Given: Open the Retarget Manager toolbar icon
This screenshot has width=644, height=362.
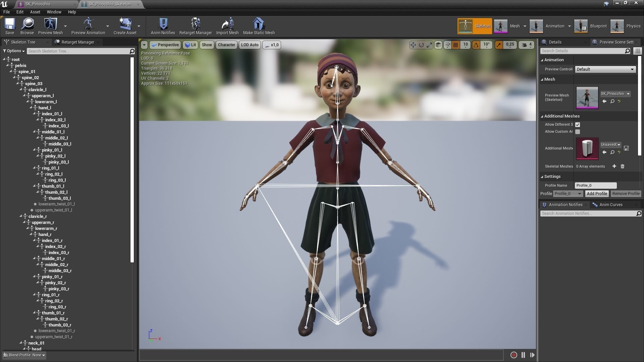Looking at the screenshot, I should [x=196, y=26].
